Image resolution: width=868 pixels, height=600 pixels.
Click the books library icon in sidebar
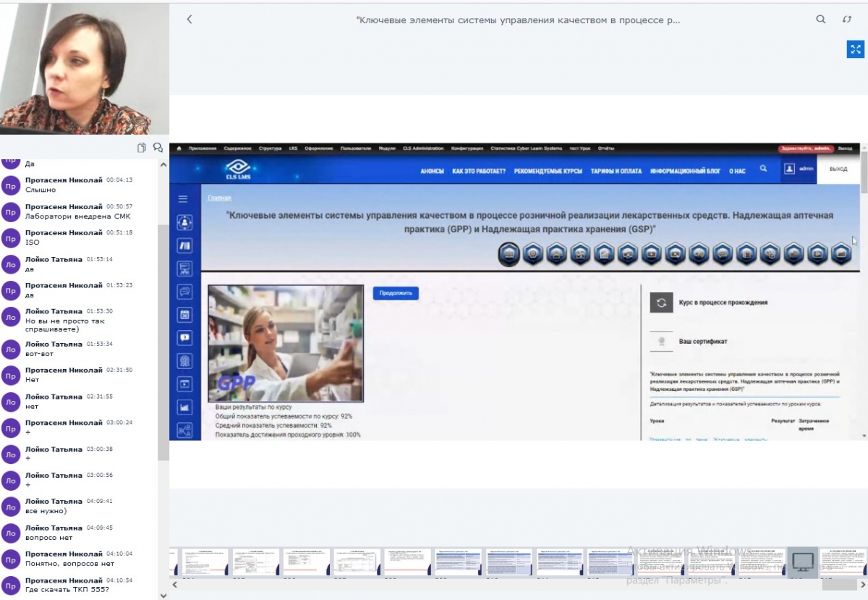(184, 245)
